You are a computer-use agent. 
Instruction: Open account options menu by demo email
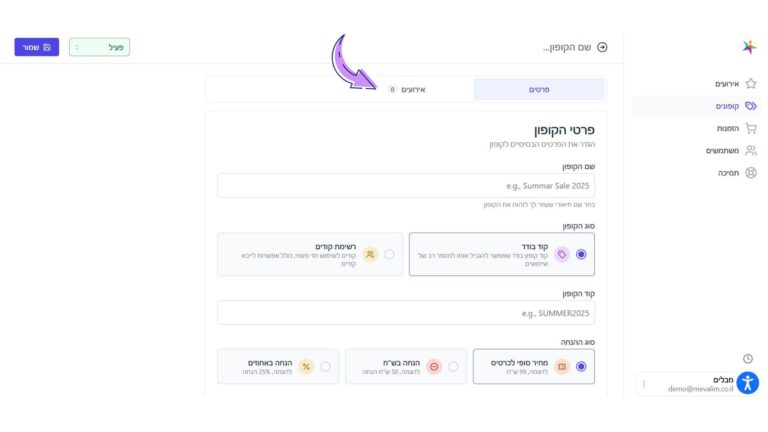[x=644, y=384]
